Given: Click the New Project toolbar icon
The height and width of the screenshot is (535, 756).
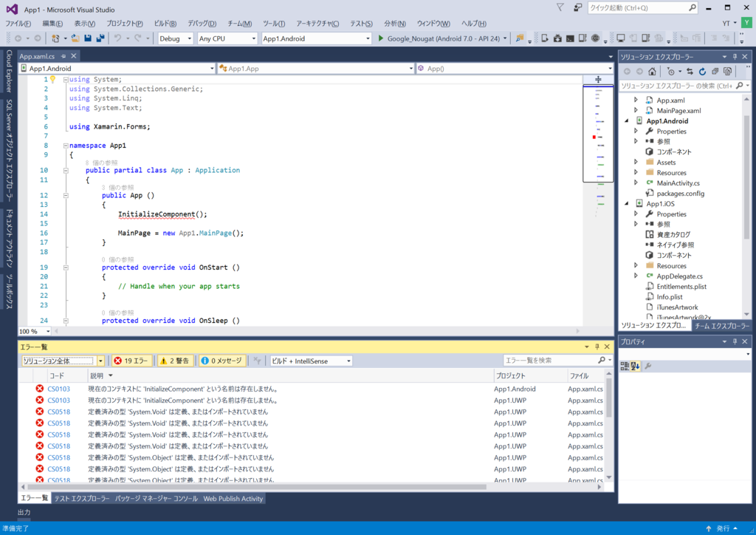Looking at the screenshot, I should (55, 38).
